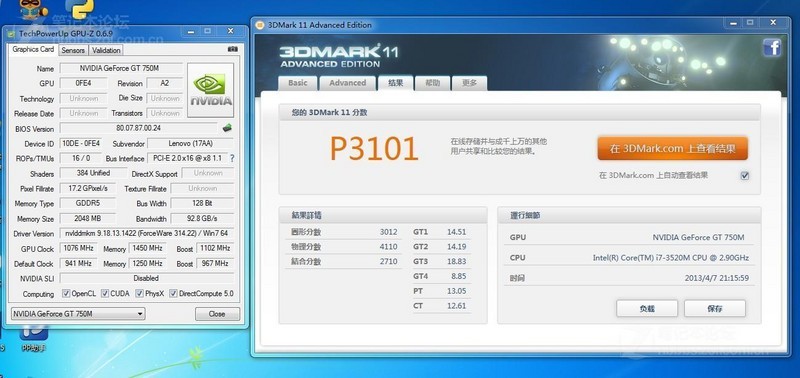Click the Memory Type GDDR5 field
Image resolution: width=800 pixels, height=378 pixels.
coord(88,204)
